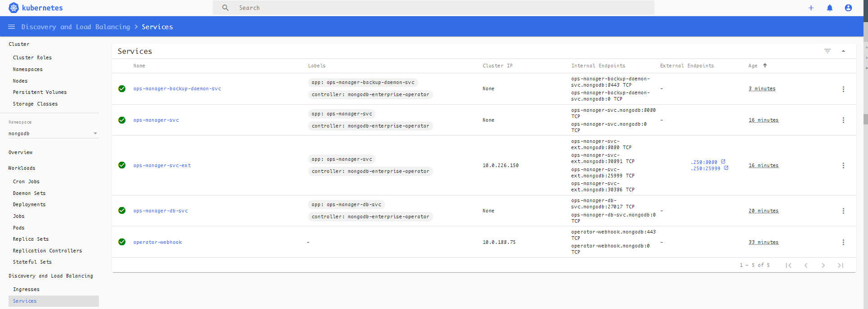This screenshot has width=868, height=309.
Task: Open external link icon for .250:25999
Action: tap(726, 168)
